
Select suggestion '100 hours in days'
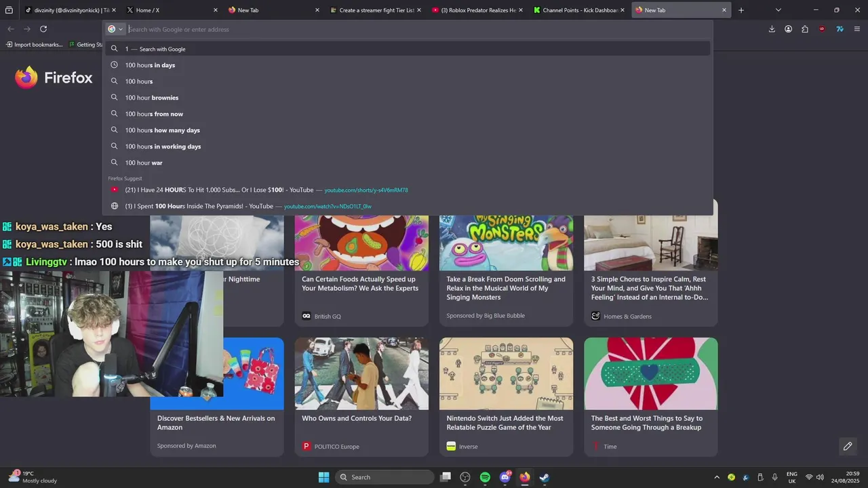408,65
